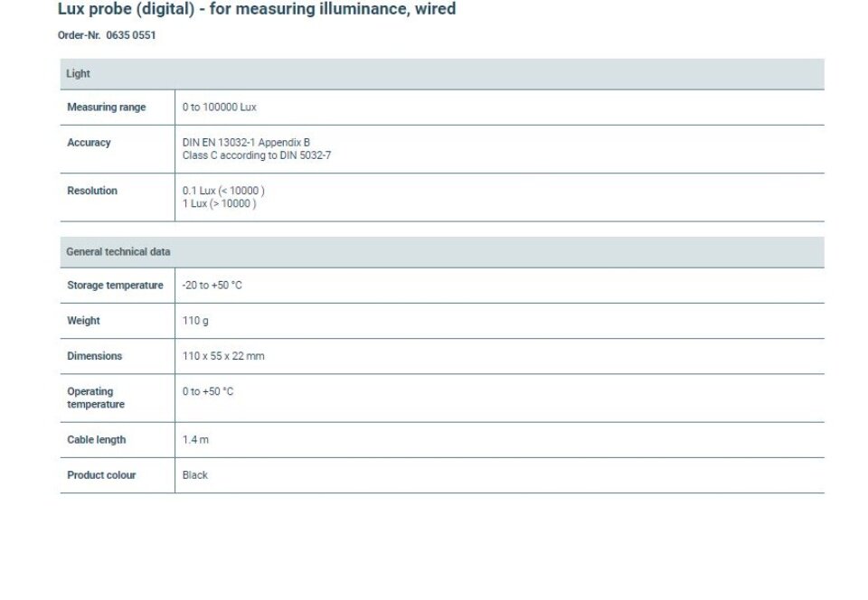Select the 110 x 55 x 22 mm dimensions
This screenshot has height=600, width=868.
(223, 356)
